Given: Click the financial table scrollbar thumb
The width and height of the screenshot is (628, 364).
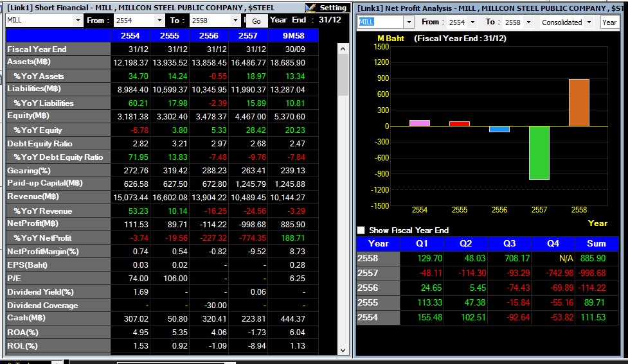Looking at the screenshot, I should tap(343, 75).
